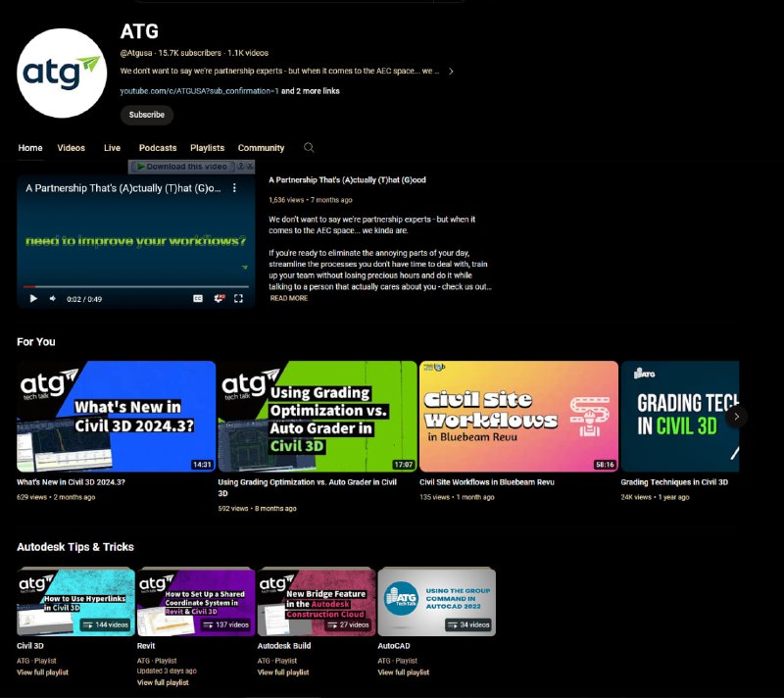This screenshot has width=784, height=698.
Task: Click the 'What's New in Civil 3D 2024.3?' title
Action: (x=71, y=482)
